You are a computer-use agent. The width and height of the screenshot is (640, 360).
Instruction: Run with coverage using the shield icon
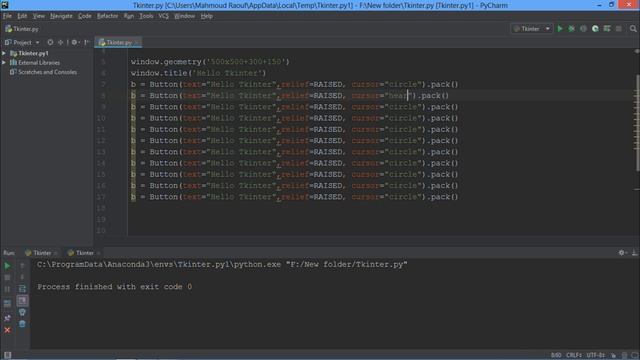click(x=583, y=29)
